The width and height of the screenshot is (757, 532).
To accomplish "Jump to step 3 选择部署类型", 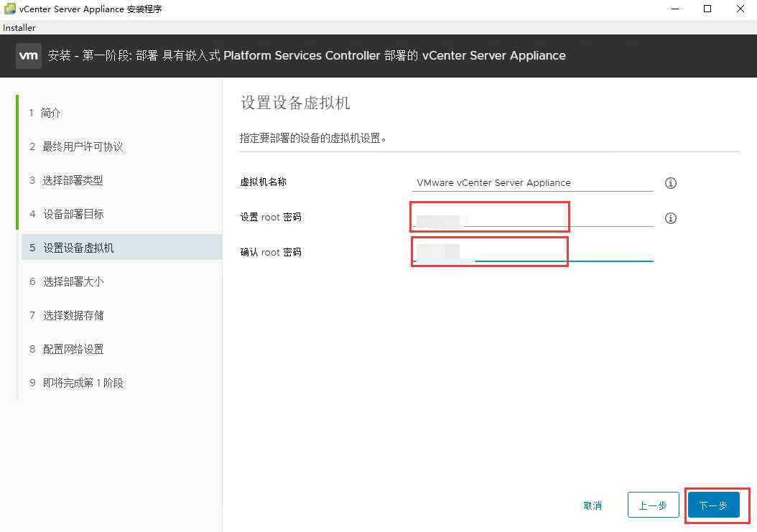I will [x=73, y=180].
